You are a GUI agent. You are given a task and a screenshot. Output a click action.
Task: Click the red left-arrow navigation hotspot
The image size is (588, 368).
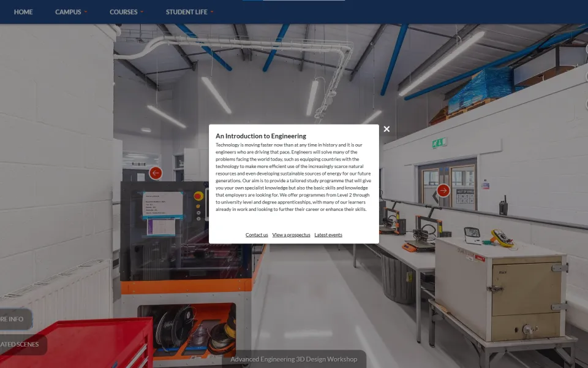156,173
